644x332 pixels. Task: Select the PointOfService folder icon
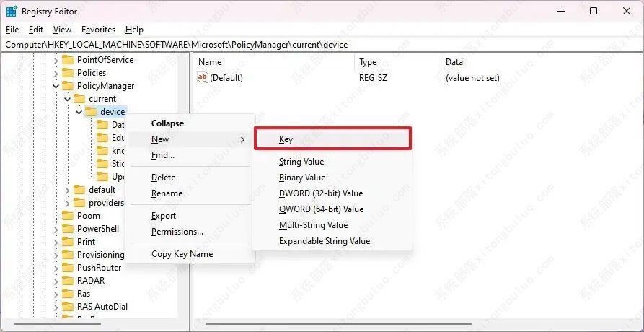click(68, 60)
